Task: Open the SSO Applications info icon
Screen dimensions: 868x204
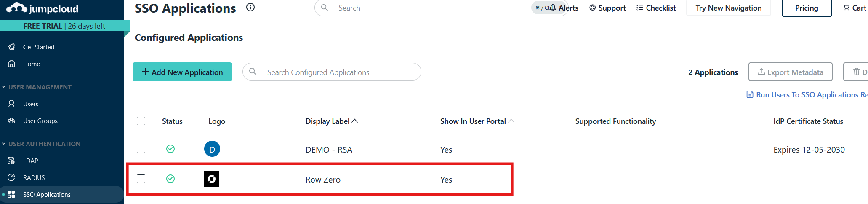Action: point(250,7)
